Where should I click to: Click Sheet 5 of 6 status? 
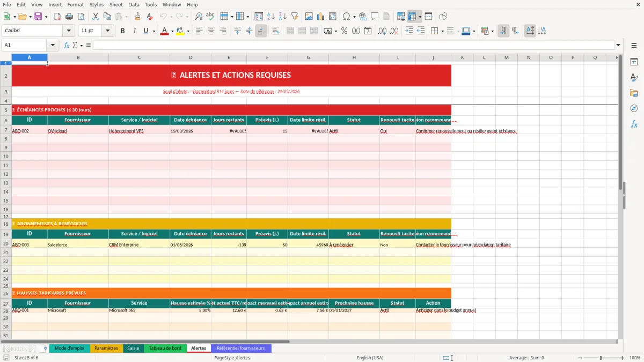[26, 358]
